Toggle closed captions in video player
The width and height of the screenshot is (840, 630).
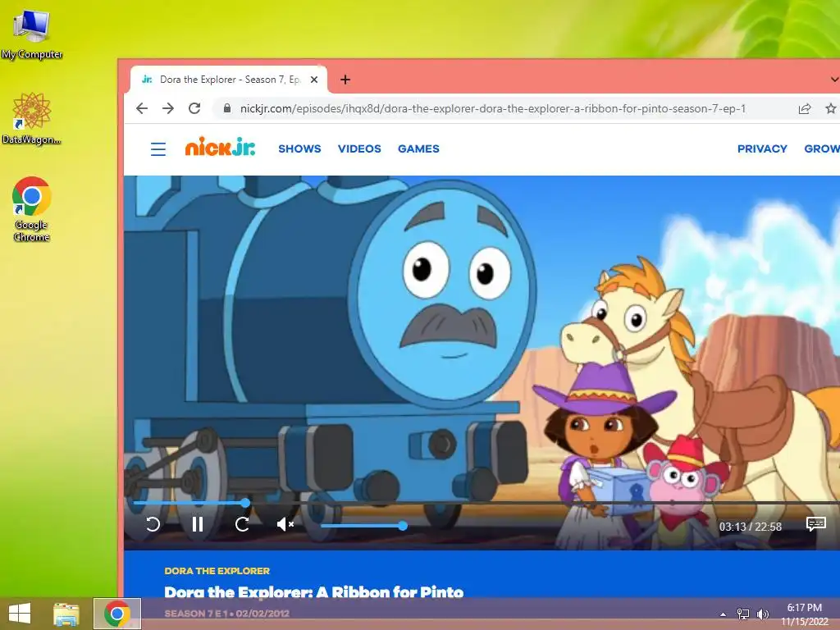click(x=816, y=524)
